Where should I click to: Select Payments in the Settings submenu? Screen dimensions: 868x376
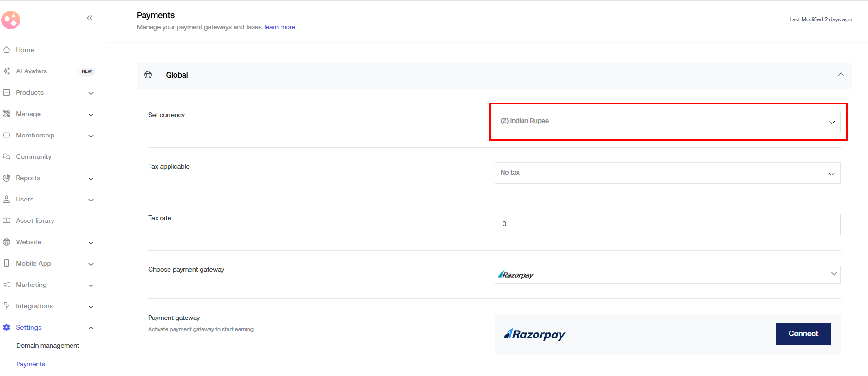tap(31, 364)
